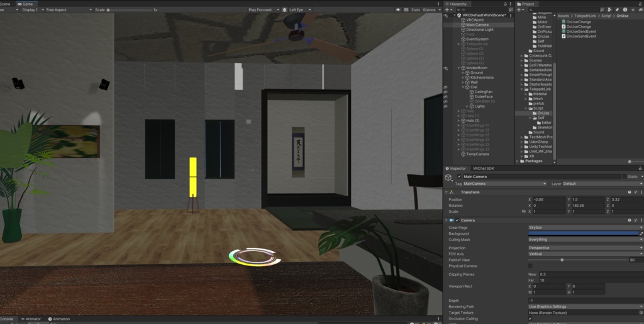Open the VRCDefaultWorldScene options menu
Viewport: 644px width, 324px height.
click(511, 15)
